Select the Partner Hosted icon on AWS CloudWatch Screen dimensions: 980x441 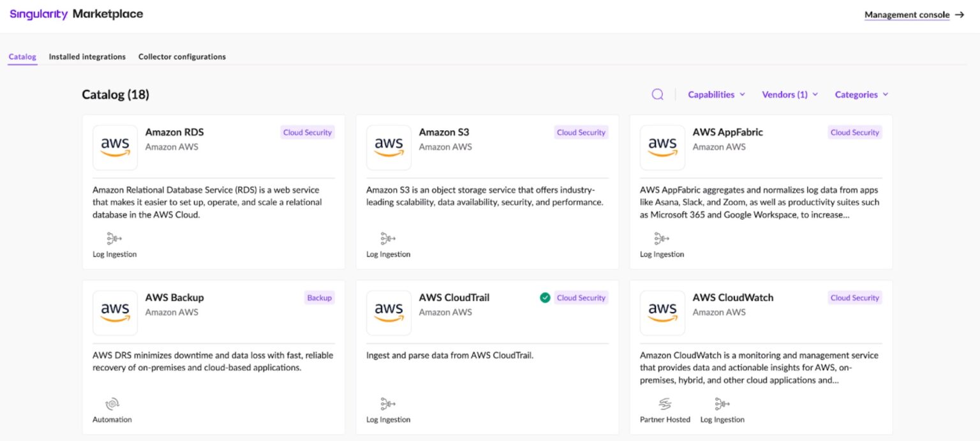665,403
